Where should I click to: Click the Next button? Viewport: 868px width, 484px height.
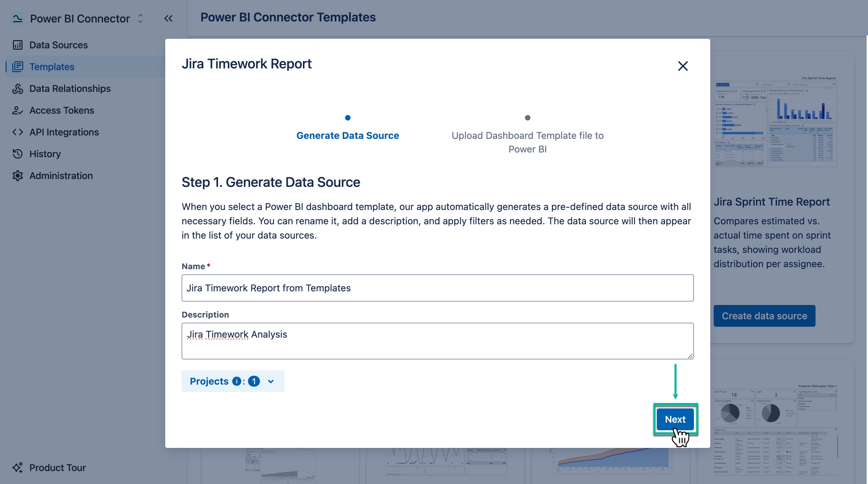click(675, 419)
